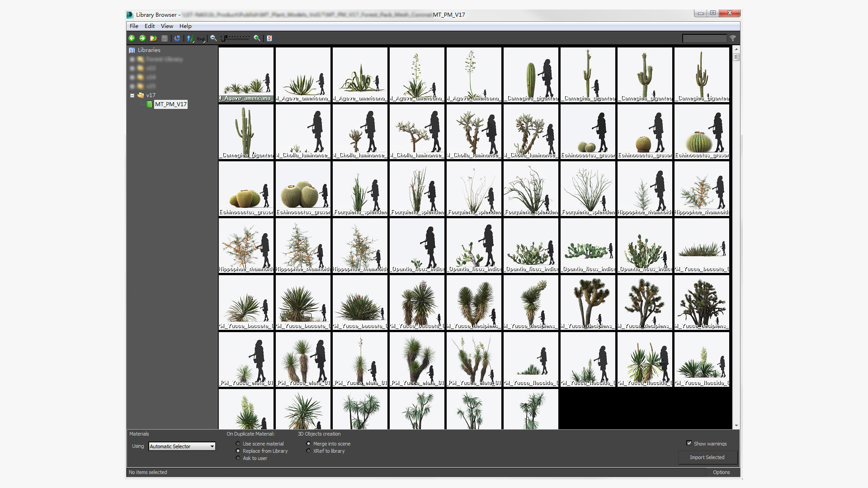Click the green back arrow icon

(132, 38)
